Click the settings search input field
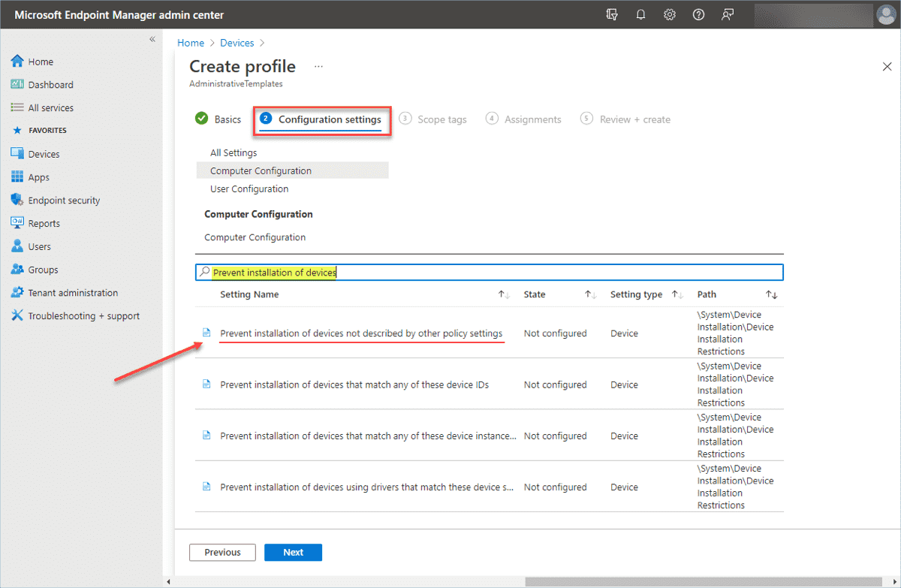Viewport: 901px width, 588px height. click(x=489, y=272)
